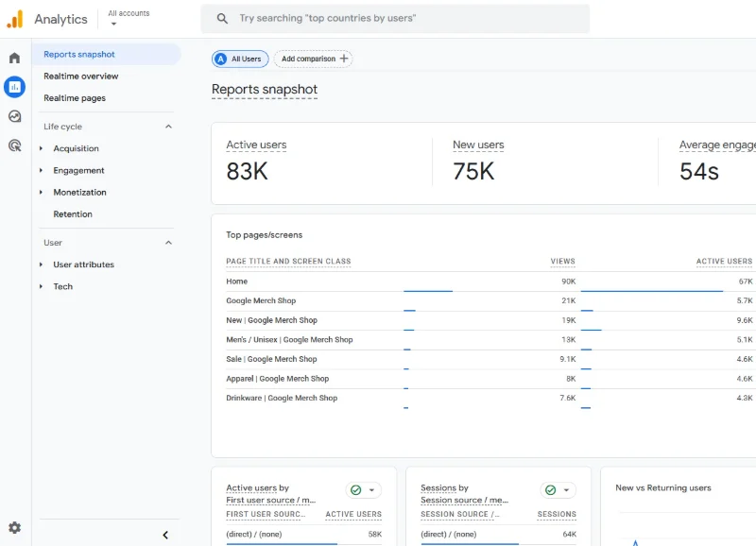Expand the Monetization tree arrow
Viewport: 756px width, 546px height.
(x=41, y=192)
